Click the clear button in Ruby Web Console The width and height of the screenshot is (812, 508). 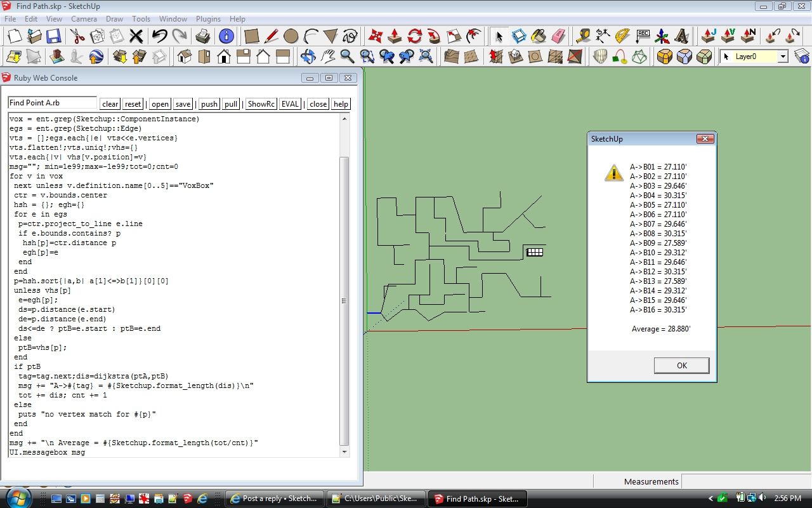tap(110, 104)
